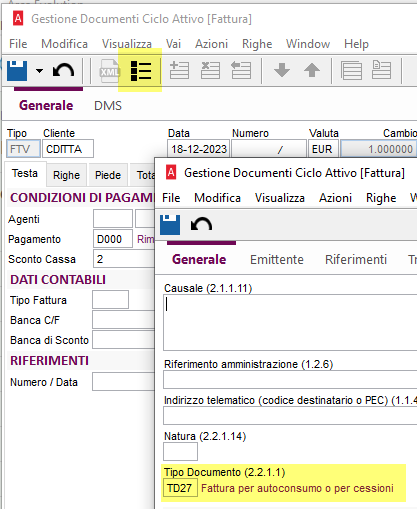Click the first Agenti input field
The width and height of the screenshot is (417, 509).
click(113, 219)
